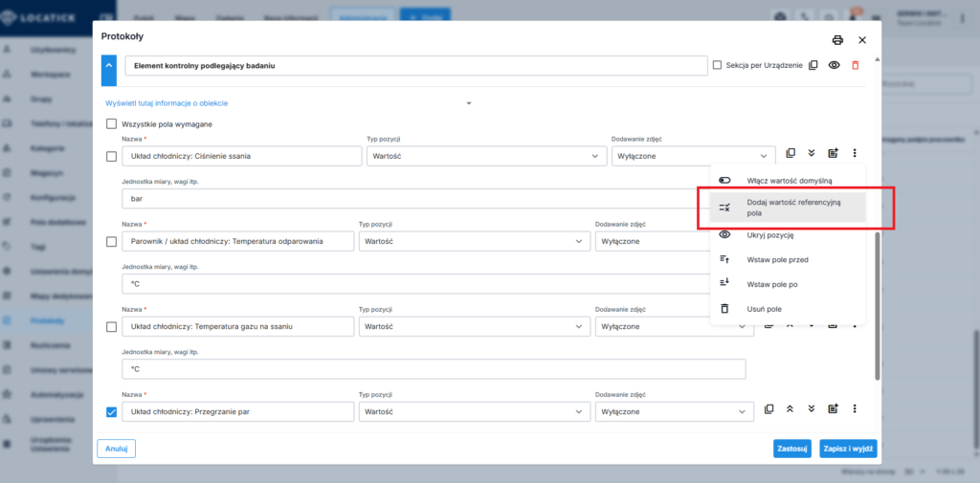Enable Wszystkie pola wymagane checkbox

point(111,123)
